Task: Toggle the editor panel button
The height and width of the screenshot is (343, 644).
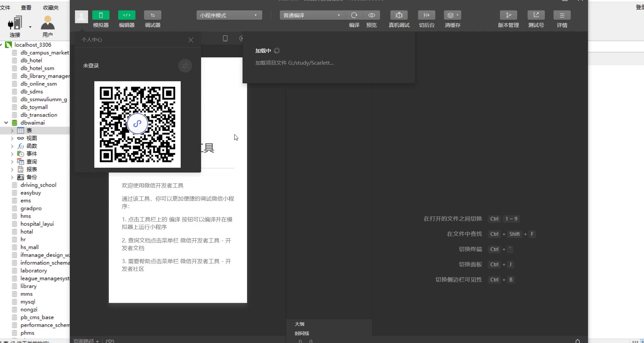Action: [x=126, y=15]
